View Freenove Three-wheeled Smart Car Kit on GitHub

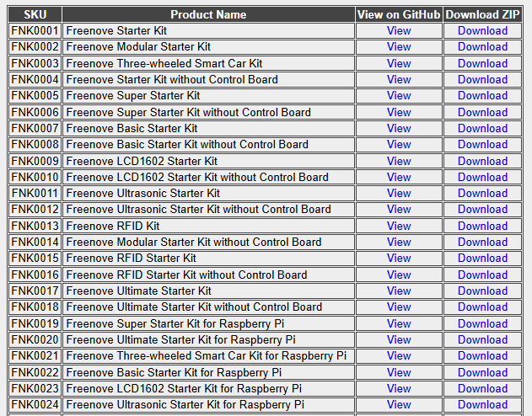399,63
